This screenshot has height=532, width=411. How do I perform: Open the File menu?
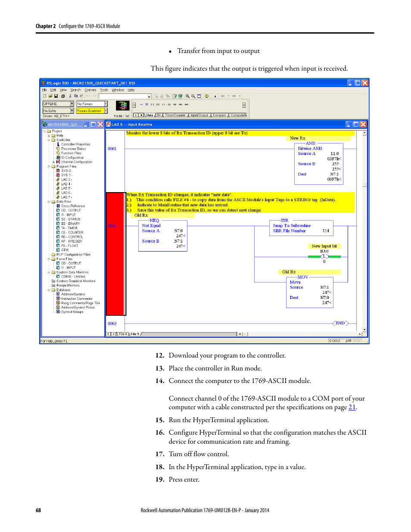pyautogui.click(x=44, y=90)
